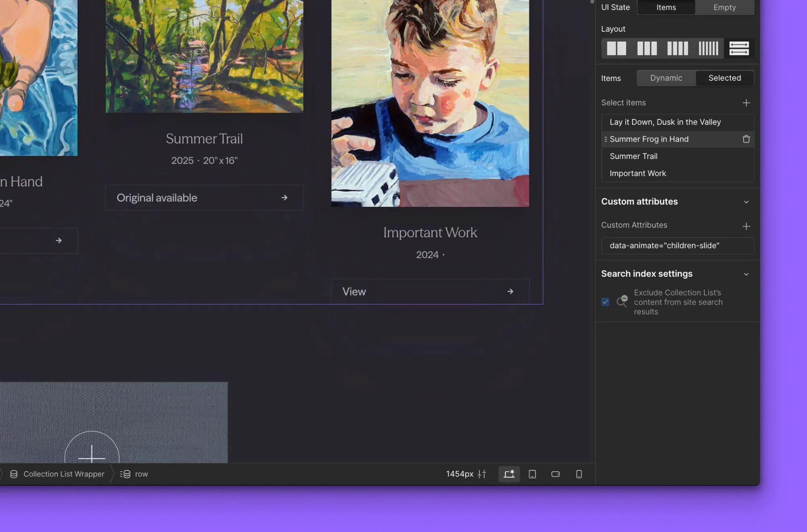Click the Important Work heading on canvas

[x=430, y=233]
